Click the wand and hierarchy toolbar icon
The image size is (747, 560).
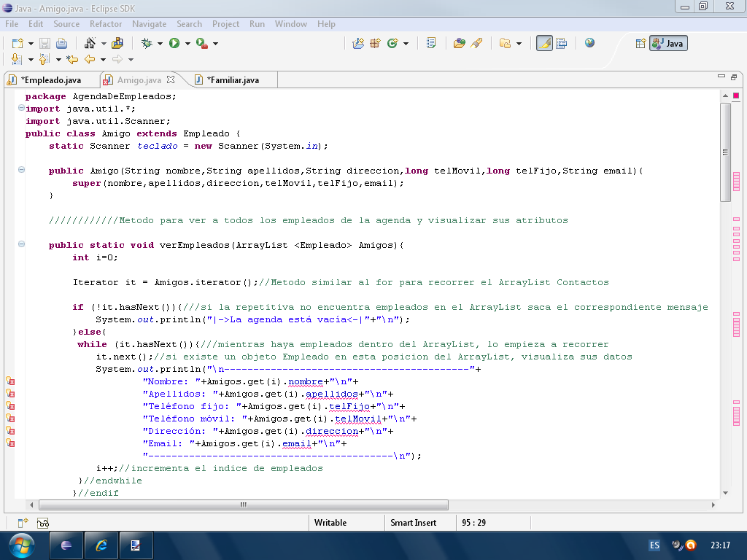tap(90, 43)
